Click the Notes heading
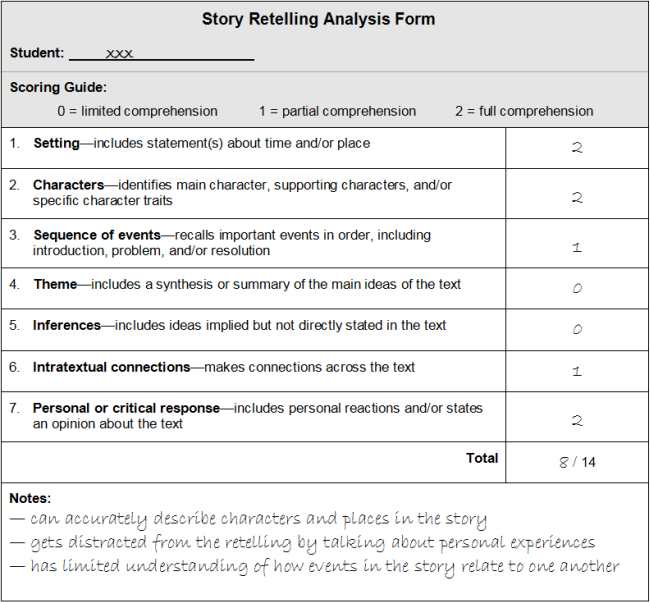650x602 pixels. pos(30,497)
